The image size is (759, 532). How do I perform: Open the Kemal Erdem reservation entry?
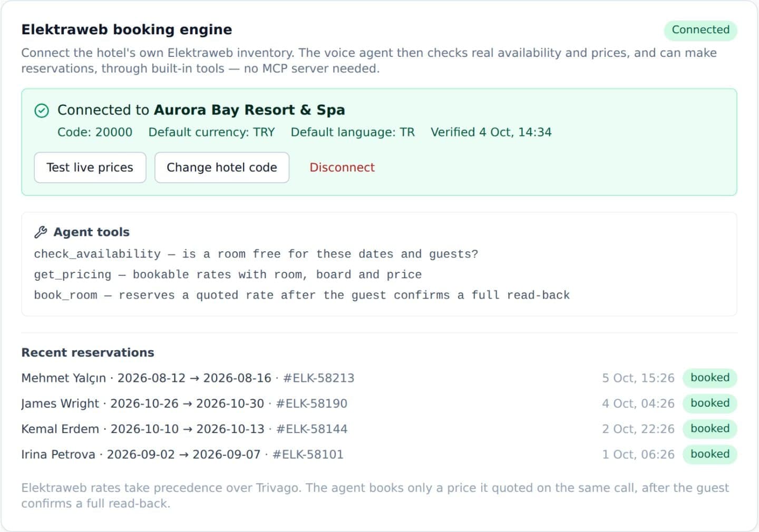(x=379, y=429)
